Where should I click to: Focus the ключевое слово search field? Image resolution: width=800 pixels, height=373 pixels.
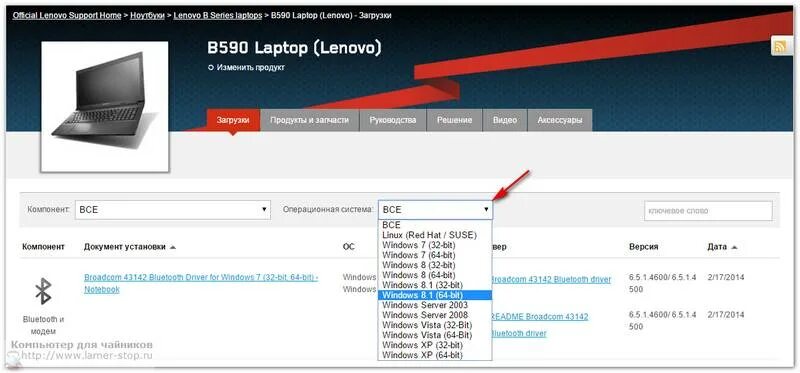pyautogui.click(x=708, y=211)
